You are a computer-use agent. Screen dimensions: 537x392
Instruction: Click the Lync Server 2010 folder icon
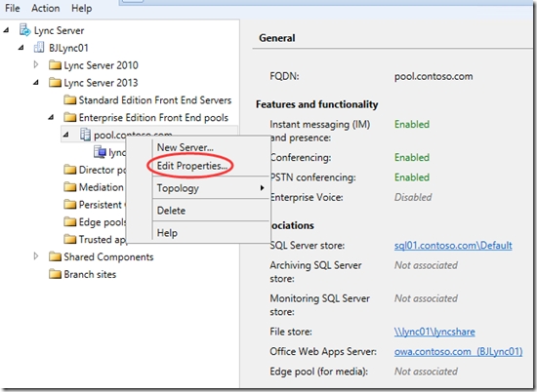55,65
